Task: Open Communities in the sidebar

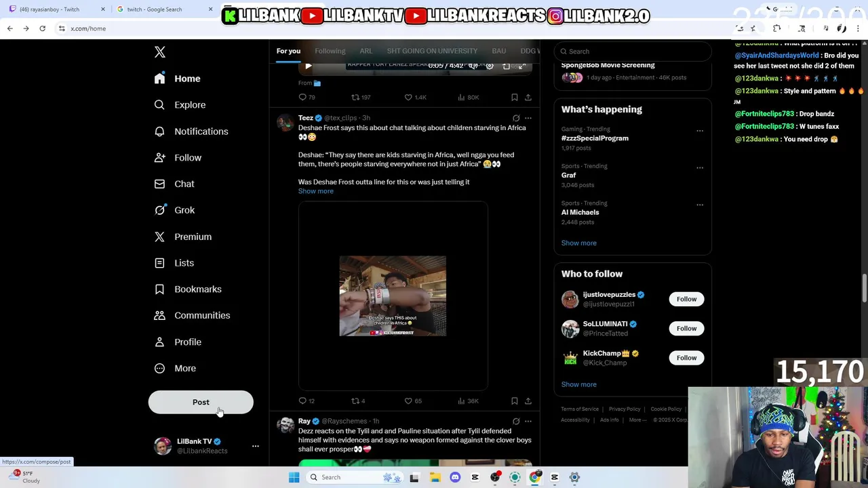Action: pyautogui.click(x=192, y=315)
